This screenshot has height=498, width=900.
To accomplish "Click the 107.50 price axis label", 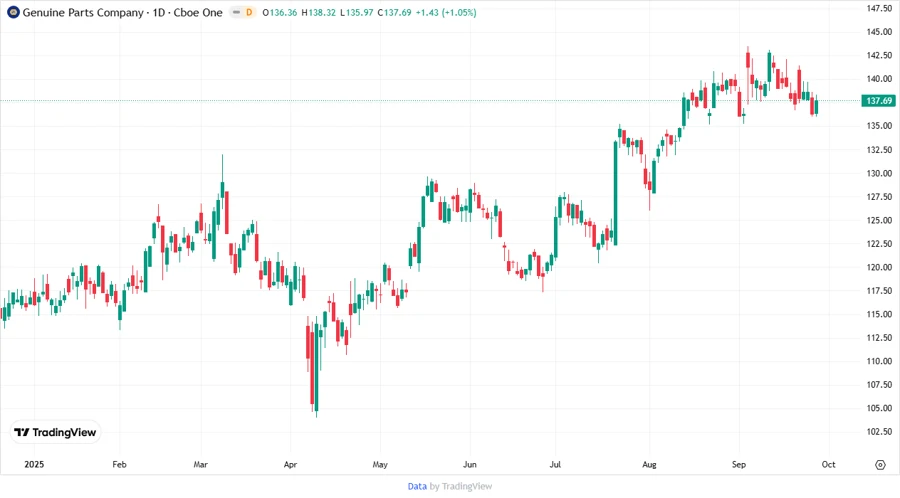I will pyautogui.click(x=879, y=384).
